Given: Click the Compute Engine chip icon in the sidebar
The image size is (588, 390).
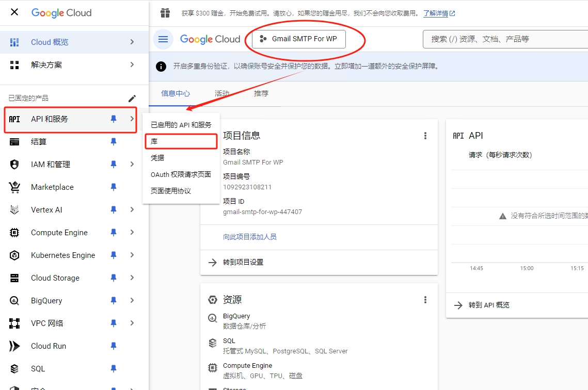Looking at the screenshot, I should (14, 233).
